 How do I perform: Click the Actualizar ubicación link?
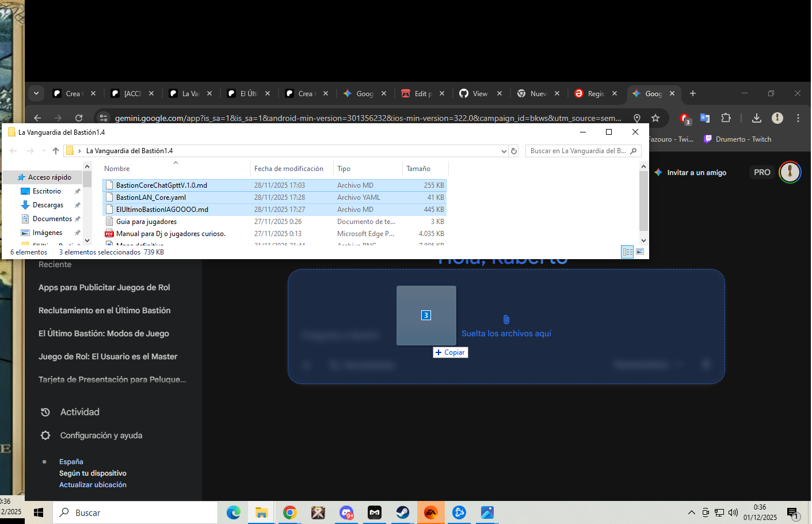tap(93, 485)
